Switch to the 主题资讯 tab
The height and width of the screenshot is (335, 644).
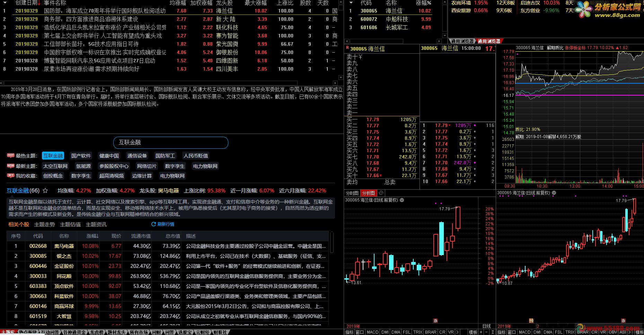(x=96, y=225)
